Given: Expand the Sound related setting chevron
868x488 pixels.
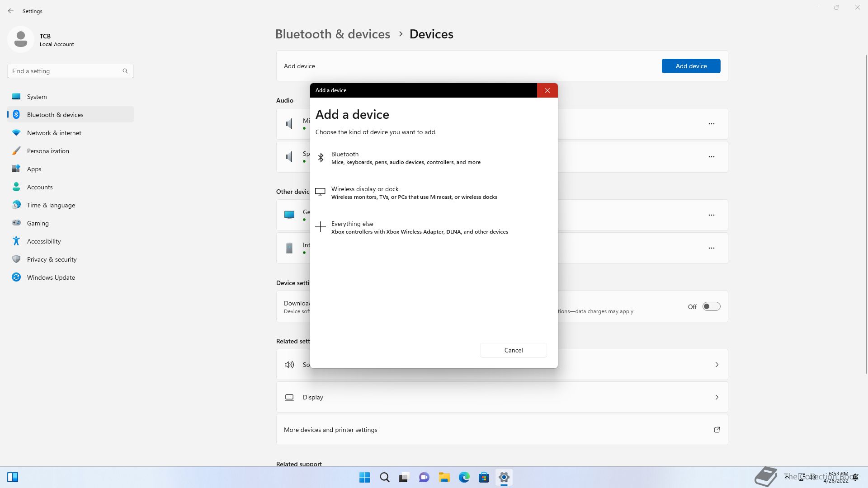Looking at the screenshot, I should 717,365.
